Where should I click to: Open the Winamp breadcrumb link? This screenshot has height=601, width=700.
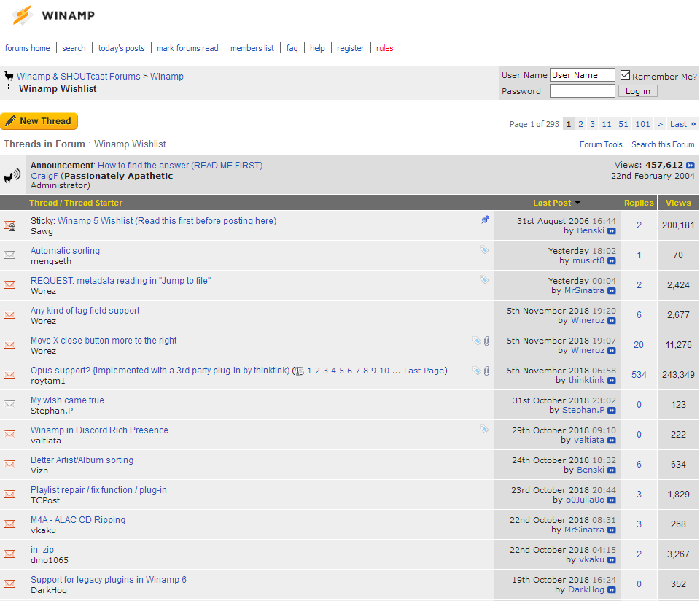(x=166, y=77)
